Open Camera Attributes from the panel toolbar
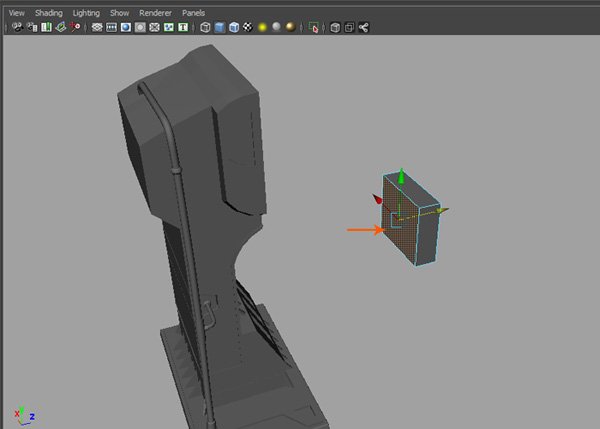 [32, 27]
